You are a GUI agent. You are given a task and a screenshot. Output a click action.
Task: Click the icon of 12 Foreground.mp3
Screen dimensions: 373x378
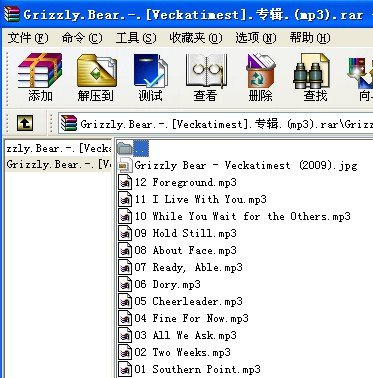click(125, 182)
